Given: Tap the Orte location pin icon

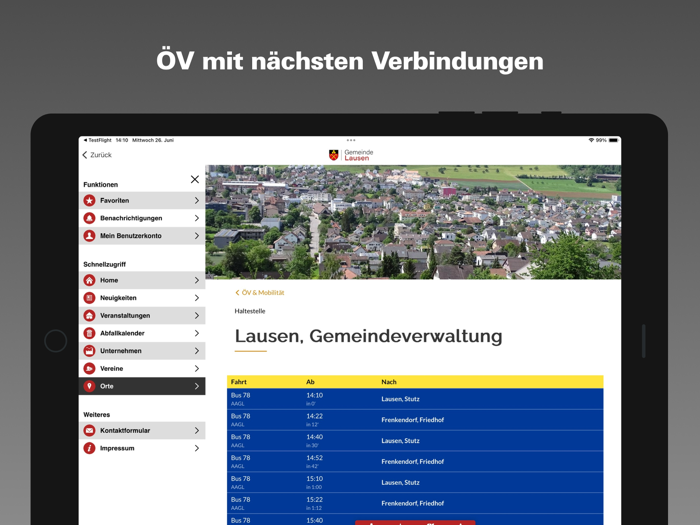Looking at the screenshot, I should (x=89, y=386).
